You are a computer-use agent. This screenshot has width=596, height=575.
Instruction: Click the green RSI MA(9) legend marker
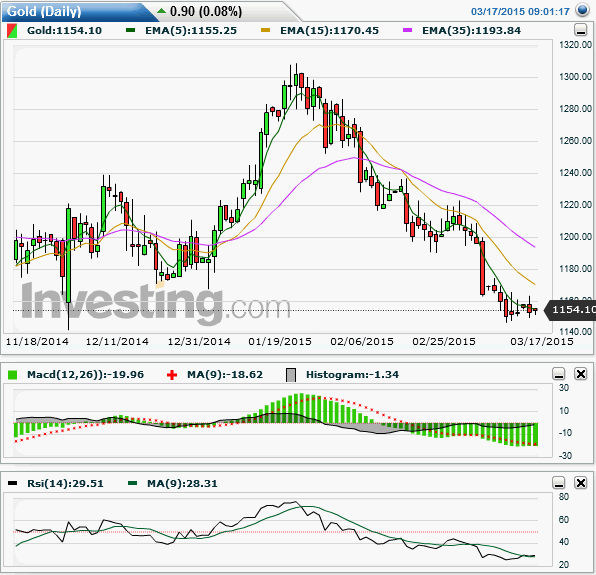click(x=132, y=483)
